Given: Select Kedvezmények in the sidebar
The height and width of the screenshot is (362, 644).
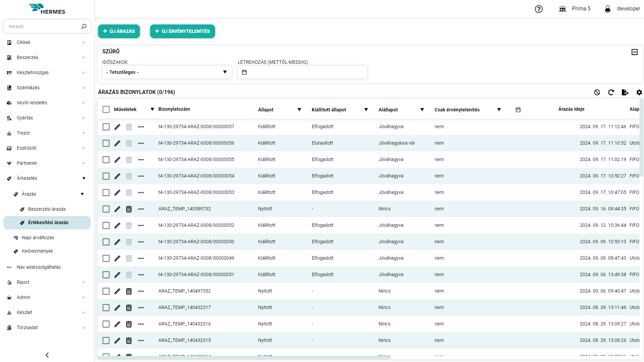Looking at the screenshot, I should click(37, 251).
